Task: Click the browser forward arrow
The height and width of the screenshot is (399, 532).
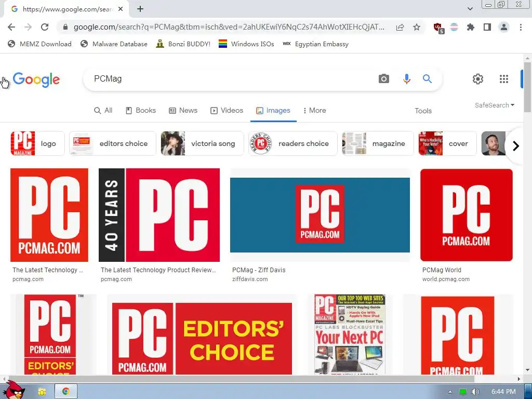Action: [x=28, y=27]
